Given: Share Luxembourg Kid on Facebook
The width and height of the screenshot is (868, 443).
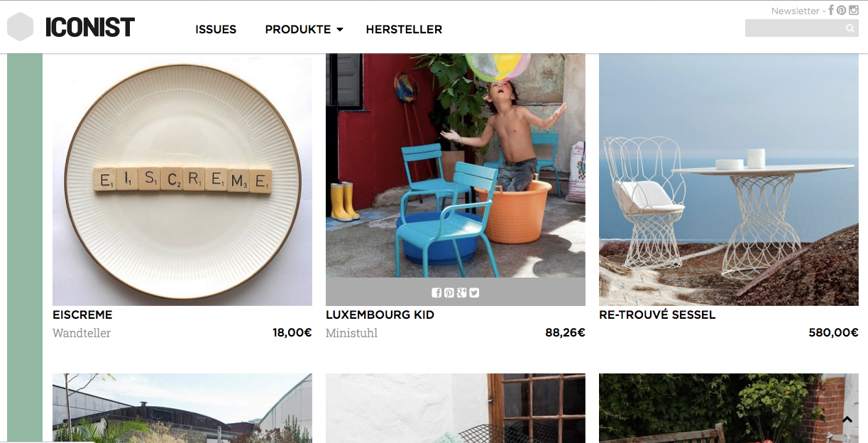Looking at the screenshot, I should [436, 292].
